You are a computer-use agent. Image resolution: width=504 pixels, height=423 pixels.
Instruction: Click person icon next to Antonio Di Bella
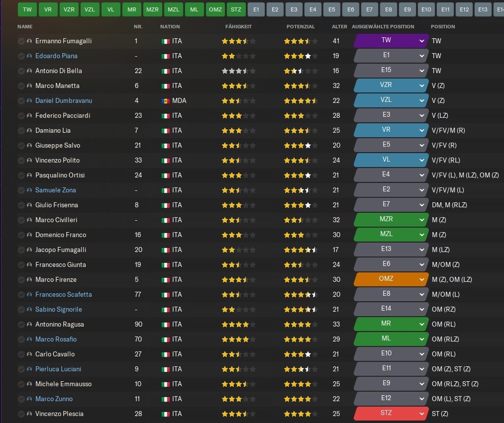pos(29,71)
